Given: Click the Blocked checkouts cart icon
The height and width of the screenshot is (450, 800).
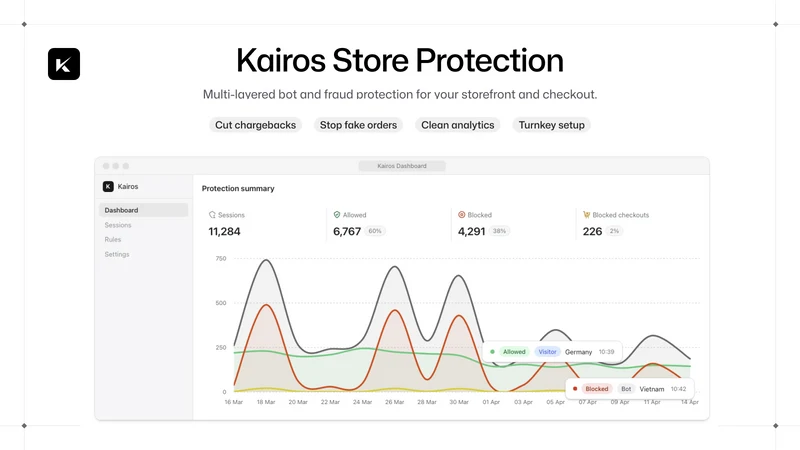Looking at the screenshot, I should [x=587, y=215].
